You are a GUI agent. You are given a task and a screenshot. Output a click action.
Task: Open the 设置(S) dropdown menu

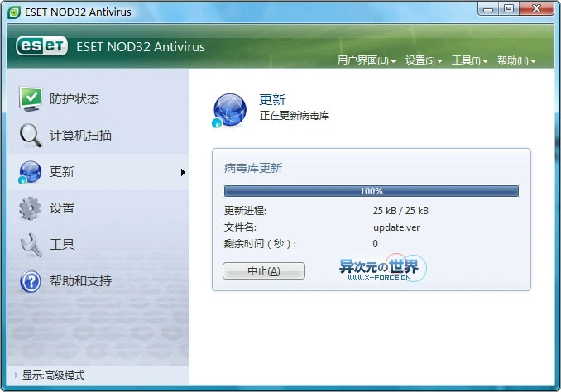424,60
